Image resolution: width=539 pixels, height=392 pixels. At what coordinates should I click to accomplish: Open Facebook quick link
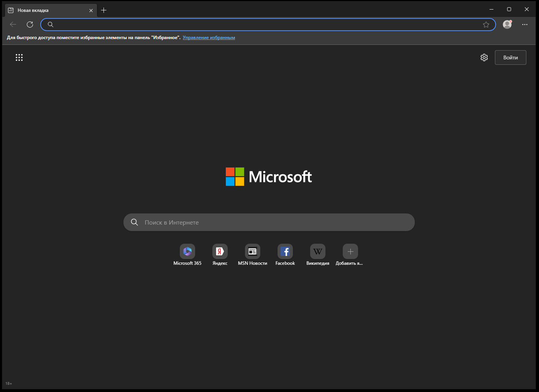point(285,255)
